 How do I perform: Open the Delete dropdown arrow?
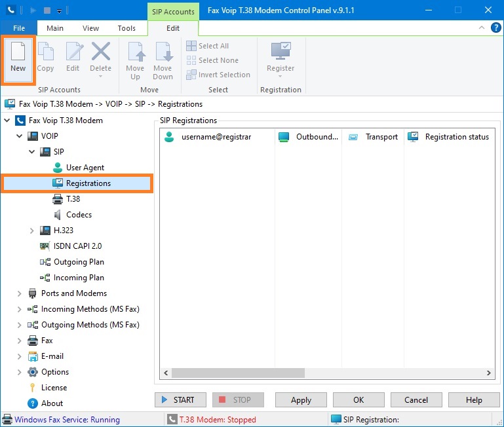pos(100,77)
